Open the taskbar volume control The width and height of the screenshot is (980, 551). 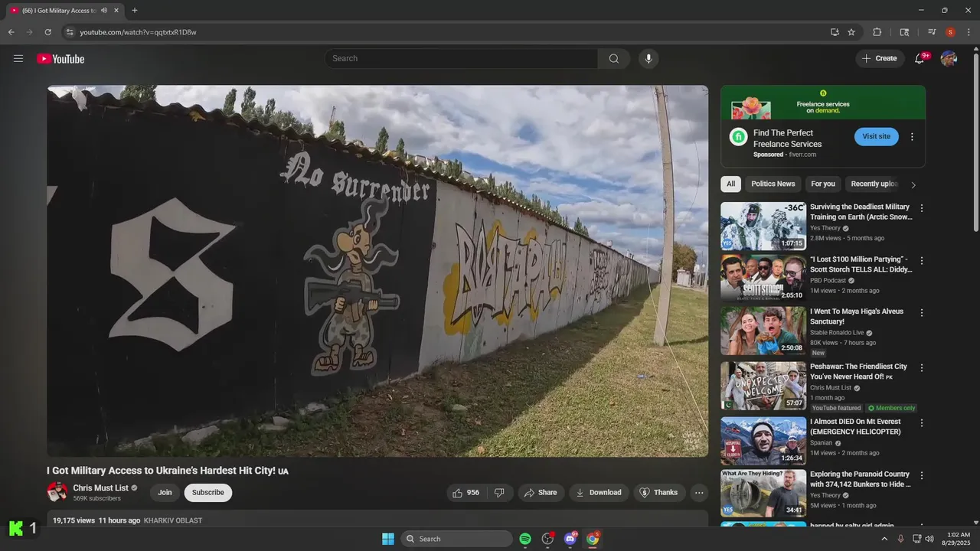point(929,539)
